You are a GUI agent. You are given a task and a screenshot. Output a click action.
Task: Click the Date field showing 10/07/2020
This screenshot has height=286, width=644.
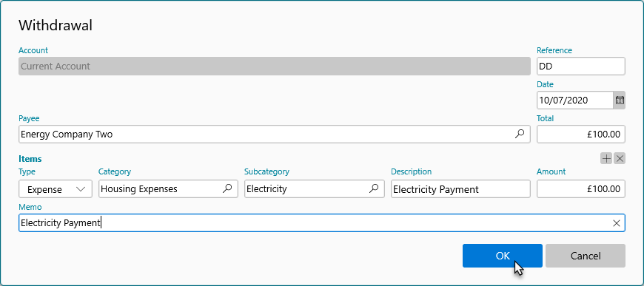[575, 100]
